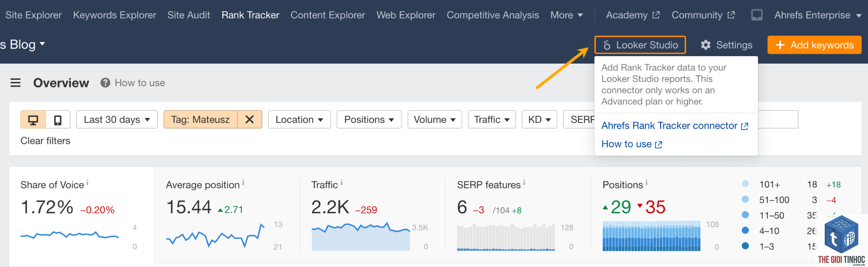Click How to use help icon
868x267 pixels.
click(105, 83)
